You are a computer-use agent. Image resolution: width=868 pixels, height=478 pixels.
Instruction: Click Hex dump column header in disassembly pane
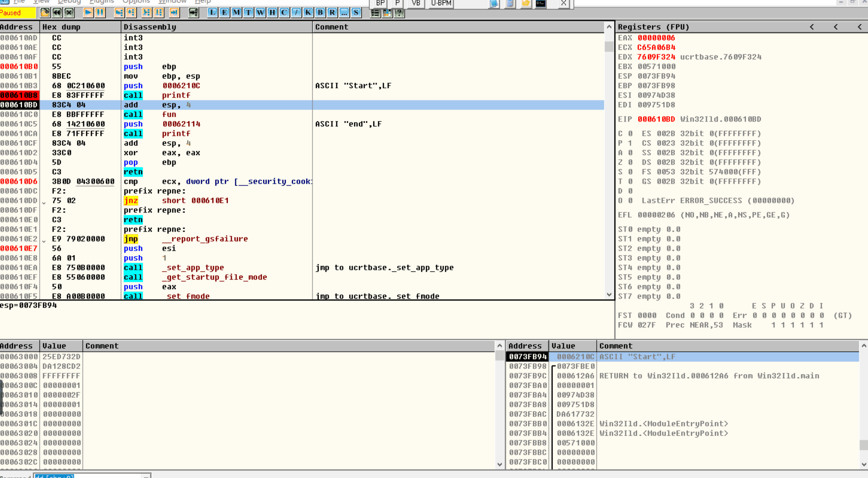[x=80, y=27]
